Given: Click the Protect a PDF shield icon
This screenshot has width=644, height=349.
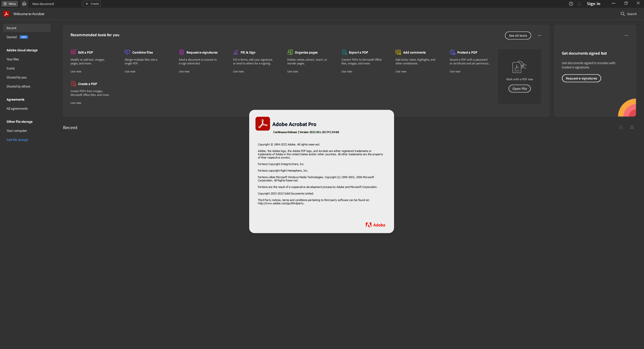Looking at the screenshot, I should pos(453,52).
